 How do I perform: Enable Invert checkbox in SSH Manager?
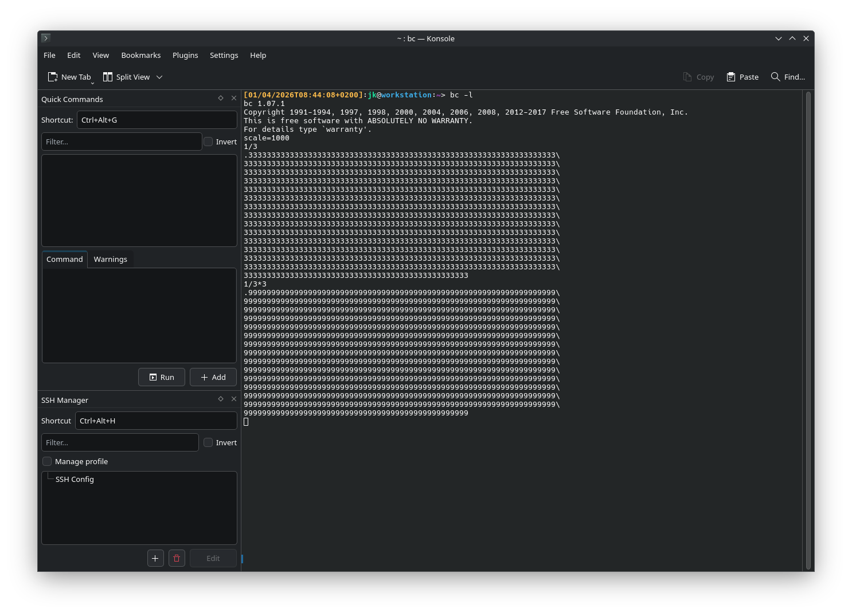click(208, 442)
